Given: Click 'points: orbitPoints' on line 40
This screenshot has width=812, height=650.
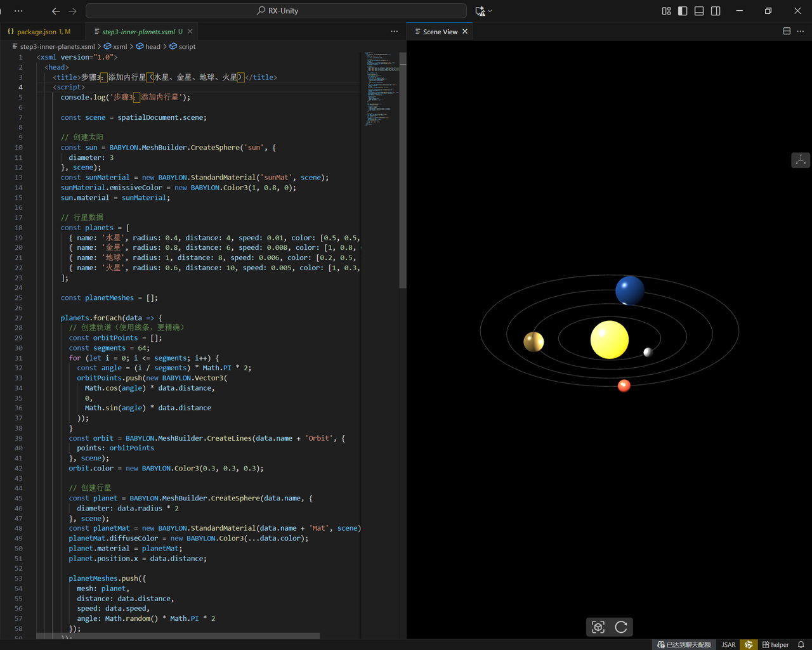Looking at the screenshot, I should [115, 448].
